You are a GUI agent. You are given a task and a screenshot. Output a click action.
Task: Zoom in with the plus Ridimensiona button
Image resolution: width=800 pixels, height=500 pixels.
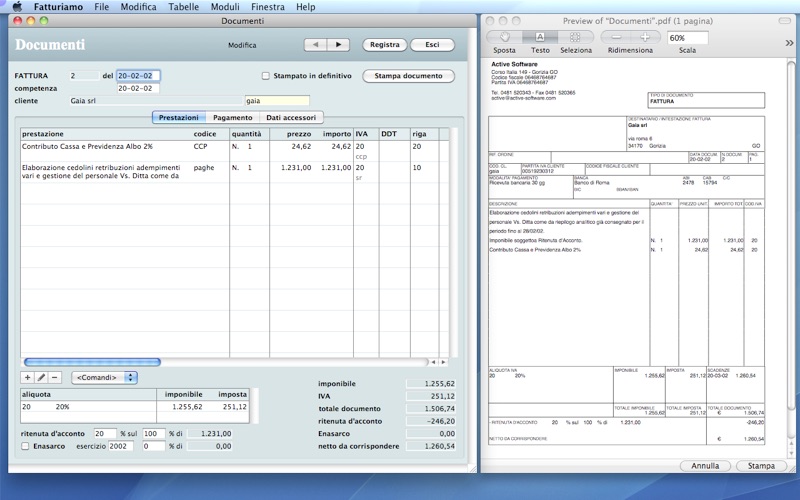click(645, 37)
